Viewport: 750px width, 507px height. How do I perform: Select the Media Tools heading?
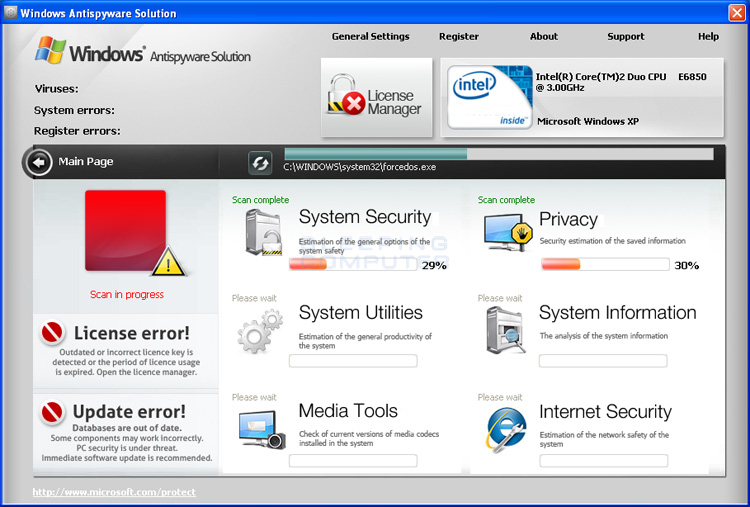click(348, 411)
